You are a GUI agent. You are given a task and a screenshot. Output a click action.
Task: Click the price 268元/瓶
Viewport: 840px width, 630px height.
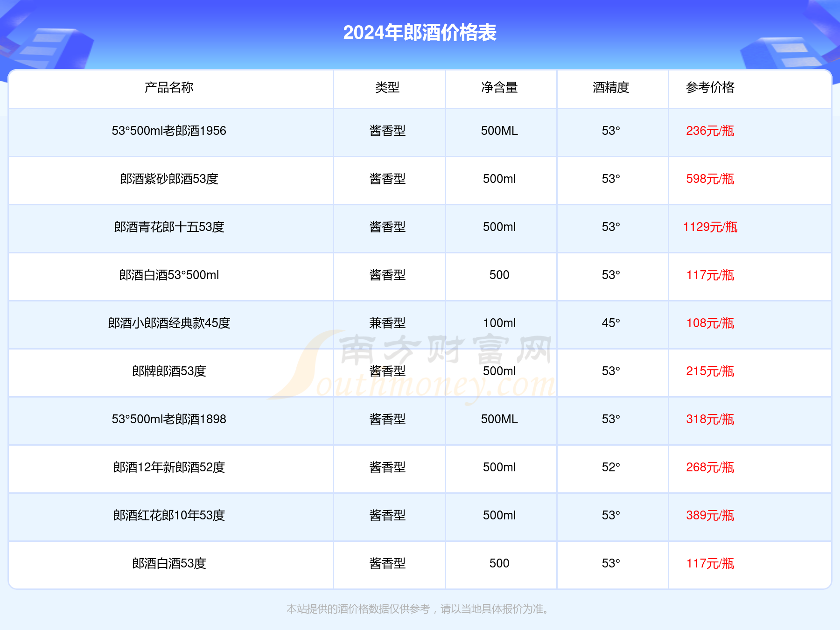710,467
